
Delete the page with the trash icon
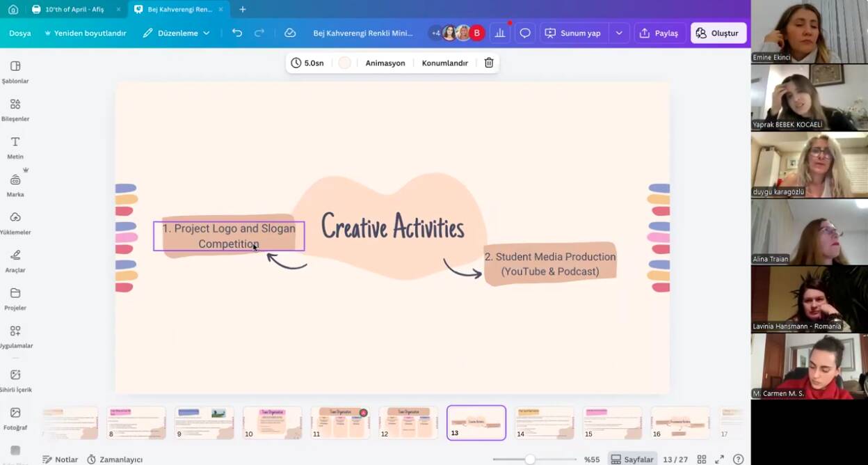pos(489,63)
